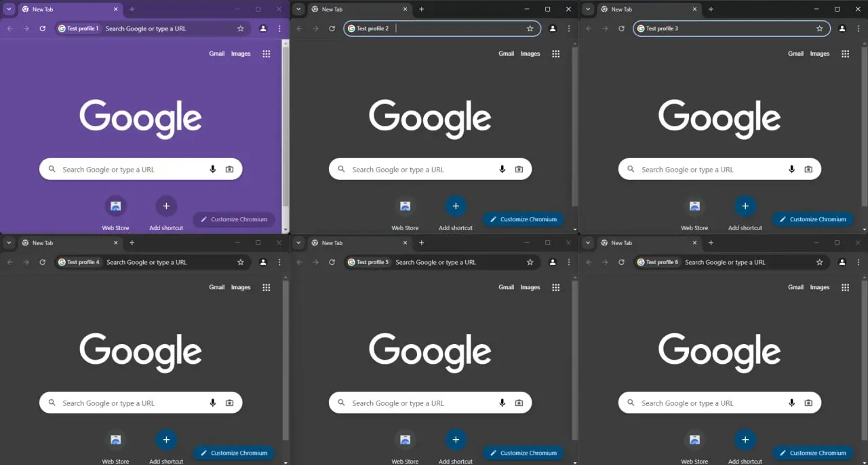The image size is (868, 465).
Task: Open Google Lens camera search in Test profile 3
Action: (808, 169)
